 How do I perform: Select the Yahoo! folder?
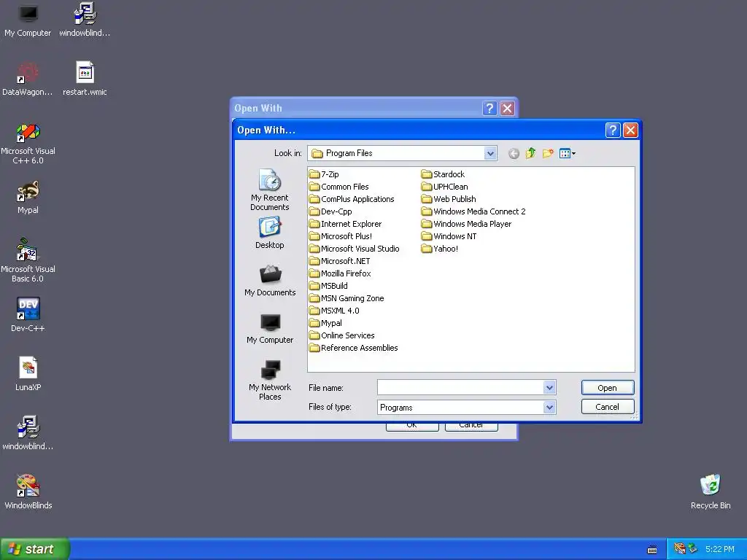point(440,249)
